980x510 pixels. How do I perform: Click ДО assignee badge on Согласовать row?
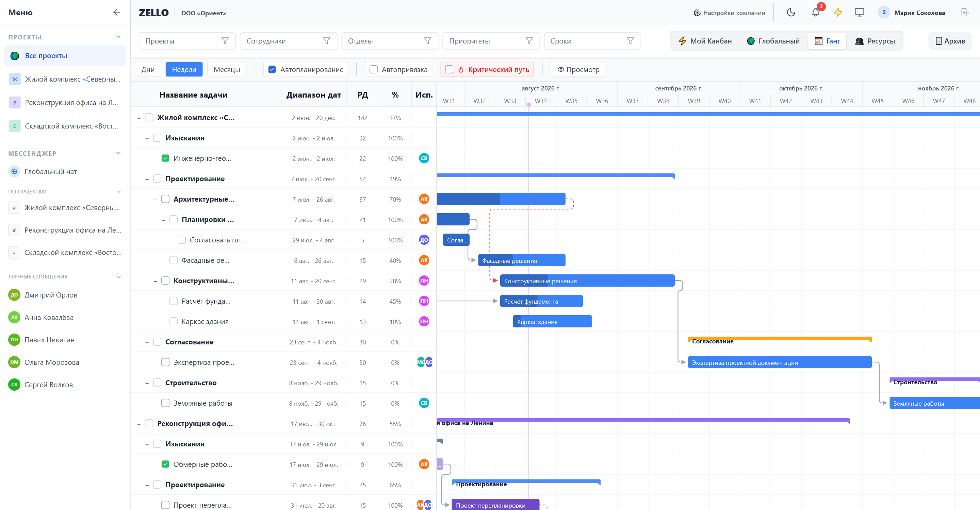[424, 240]
